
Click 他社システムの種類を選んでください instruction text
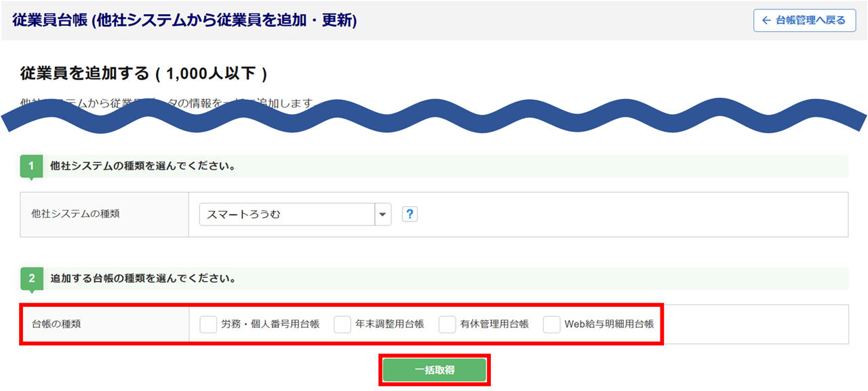[x=143, y=166]
